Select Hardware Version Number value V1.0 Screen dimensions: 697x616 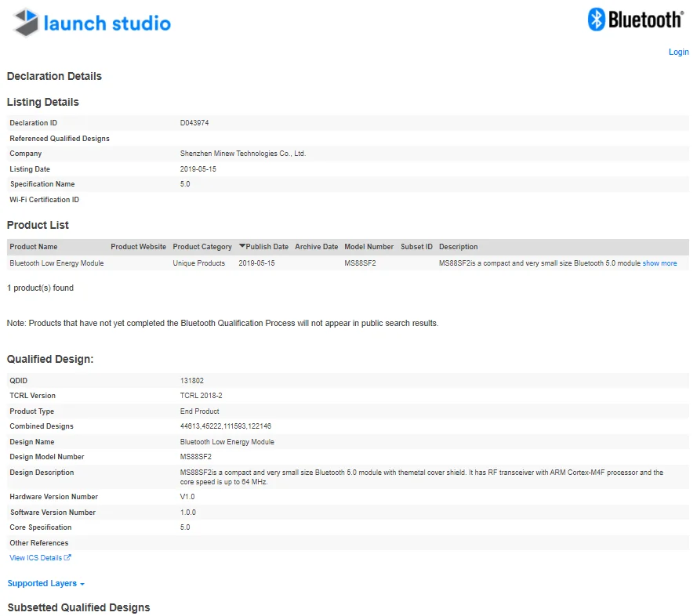point(187,496)
